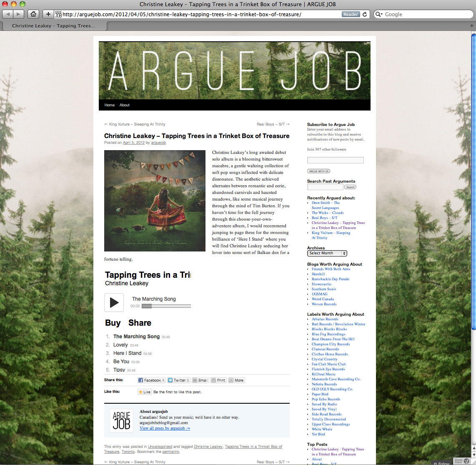This screenshot has width=476, height=465.
Task: Select track Here I Stand
Action: (x=127, y=353)
